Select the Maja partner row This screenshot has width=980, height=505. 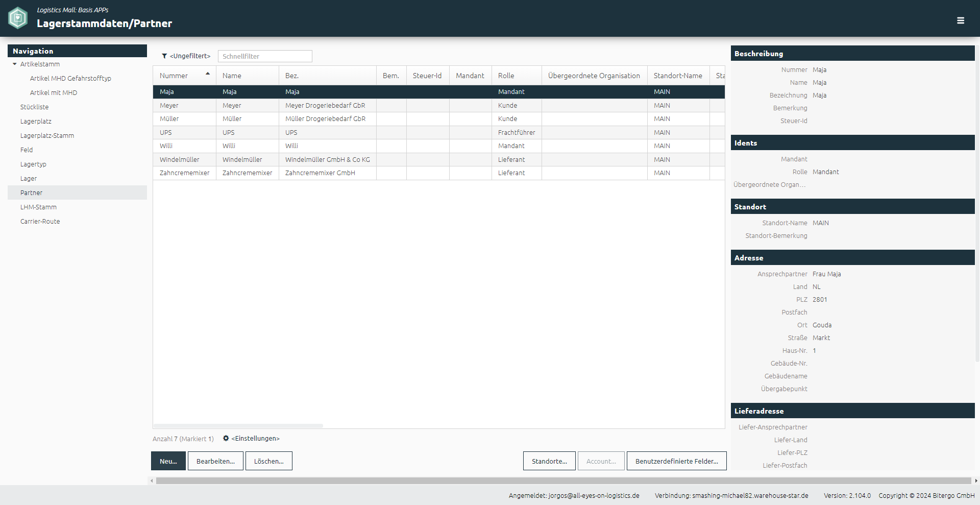point(439,92)
